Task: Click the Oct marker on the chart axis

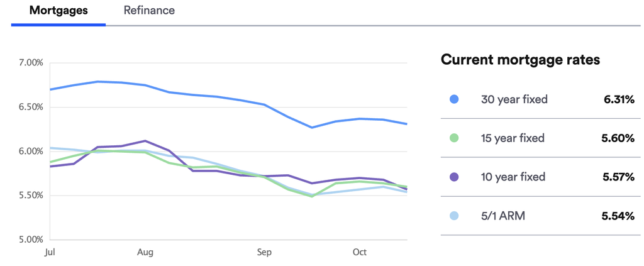Action: (359, 252)
